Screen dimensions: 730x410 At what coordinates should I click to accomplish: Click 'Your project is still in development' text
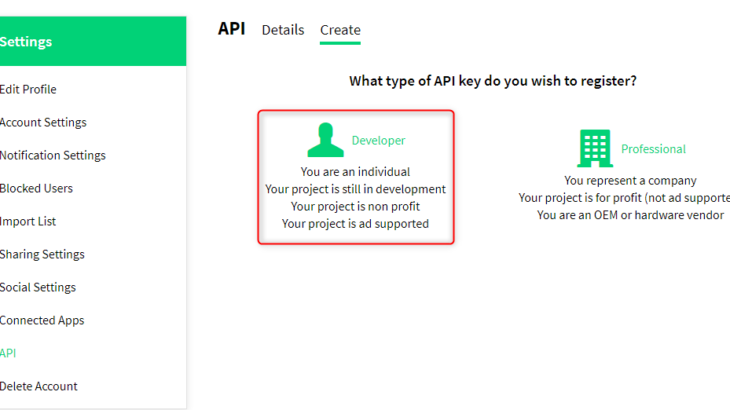pos(355,189)
